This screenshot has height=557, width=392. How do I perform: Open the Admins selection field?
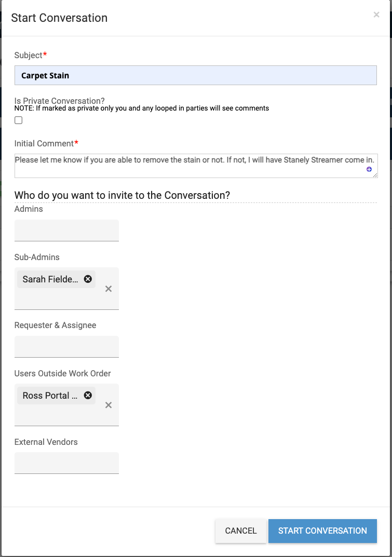click(x=66, y=230)
